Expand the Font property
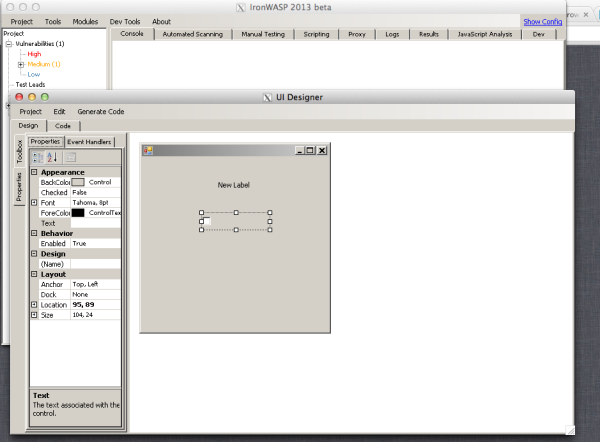This screenshot has height=442, width=600. (x=34, y=202)
